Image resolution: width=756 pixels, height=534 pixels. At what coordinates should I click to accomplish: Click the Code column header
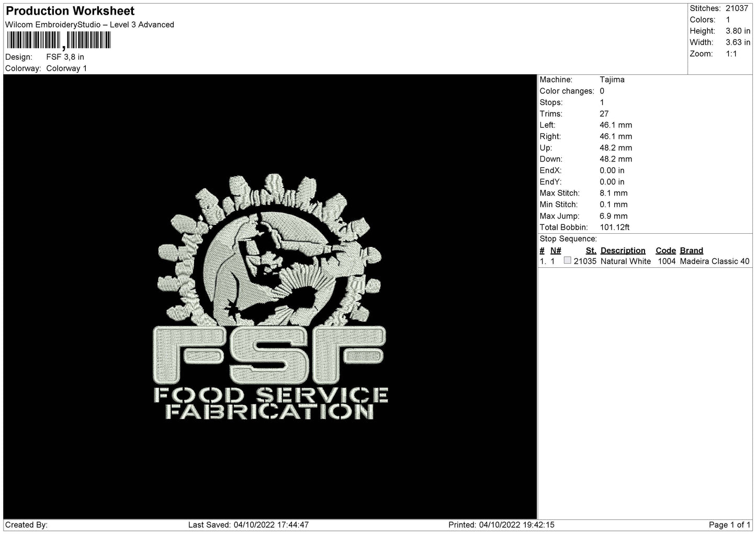pos(666,251)
